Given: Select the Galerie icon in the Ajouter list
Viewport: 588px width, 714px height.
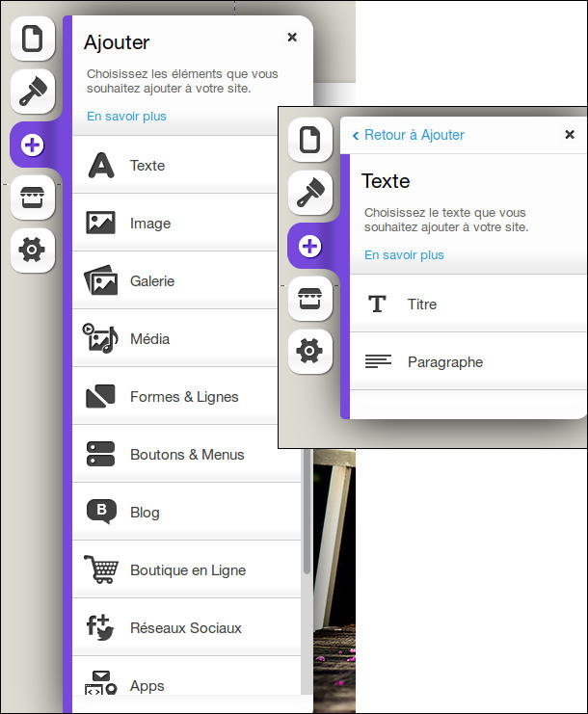Looking at the screenshot, I should coord(100,280).
